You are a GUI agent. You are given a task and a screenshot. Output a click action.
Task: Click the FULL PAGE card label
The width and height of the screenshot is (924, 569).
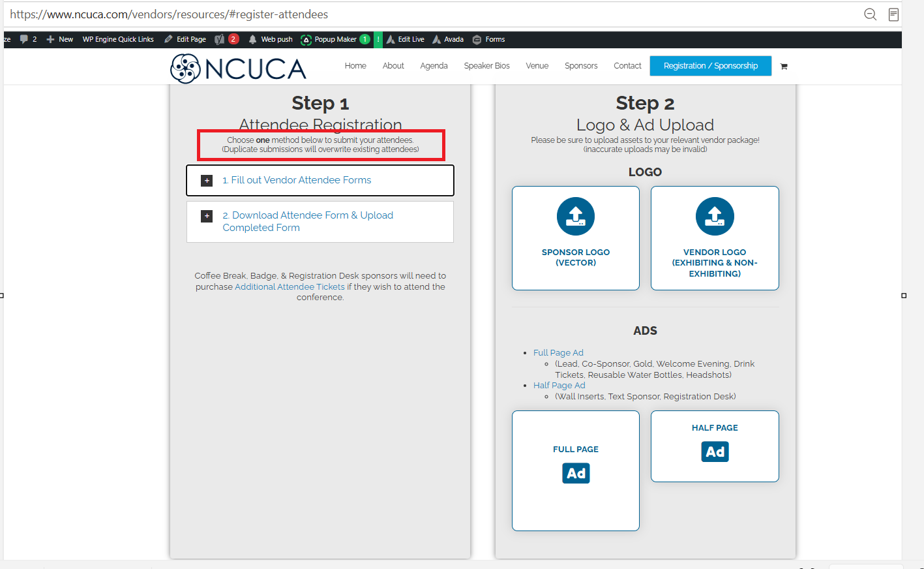[x=576, y=449]
